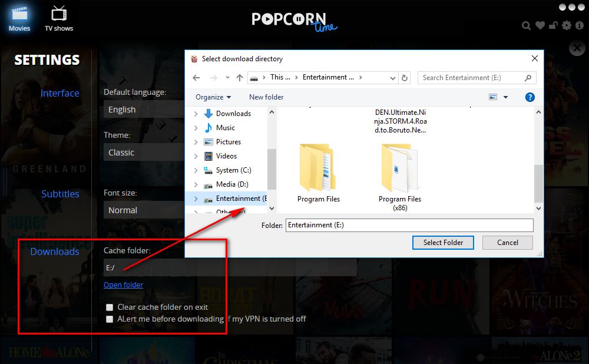Change view icon in folder dialog

click(493, 97)
